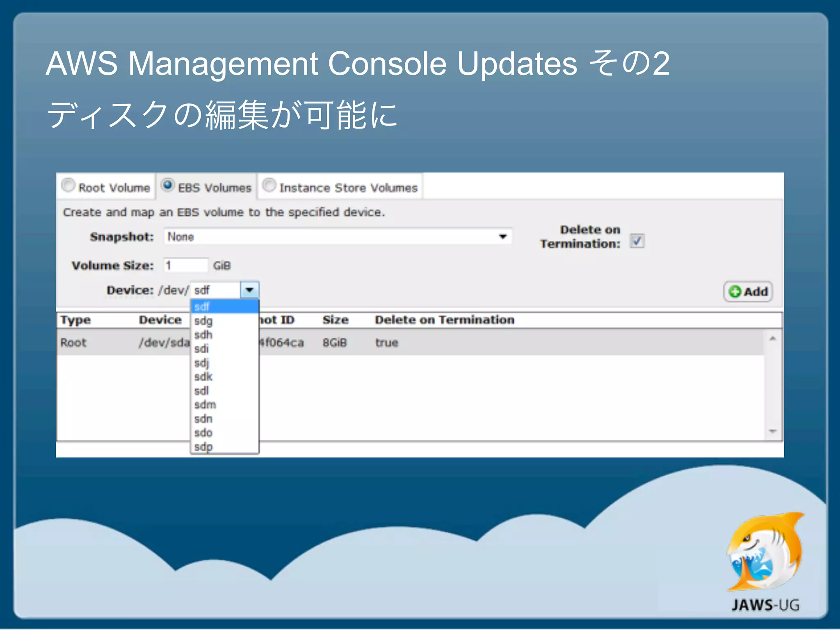Choose sdj in the device list
Viewport: 840px width, 630px height.
coord(225,363)
